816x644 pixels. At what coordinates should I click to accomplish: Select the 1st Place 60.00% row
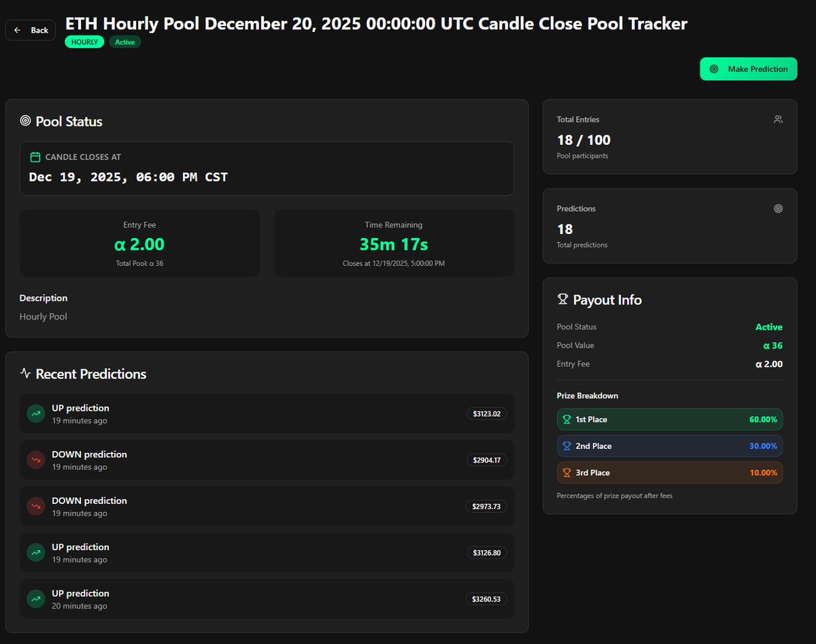point(670,420)
